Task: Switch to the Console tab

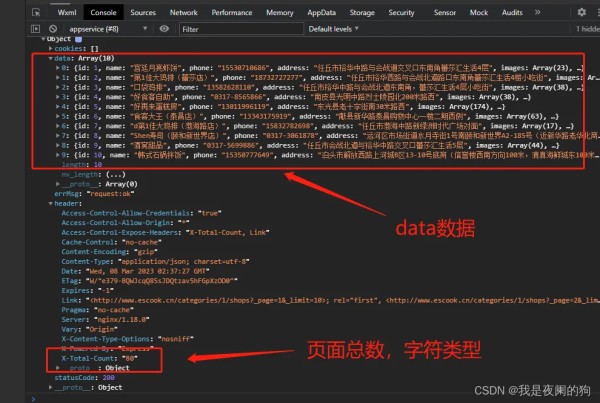Action: pyautogui.click(x=103, y=13)
